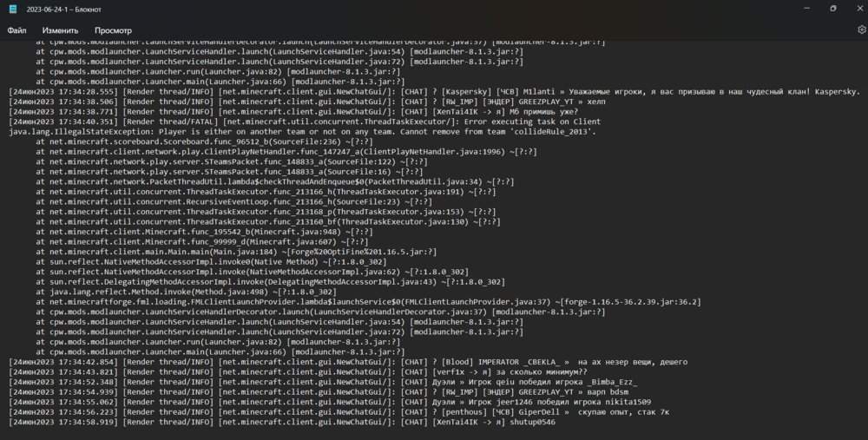Screen dimensions: 868x440
Task: Click the window title '2023-06-24-1 – Блокнот'
Action: pos(63,10)
